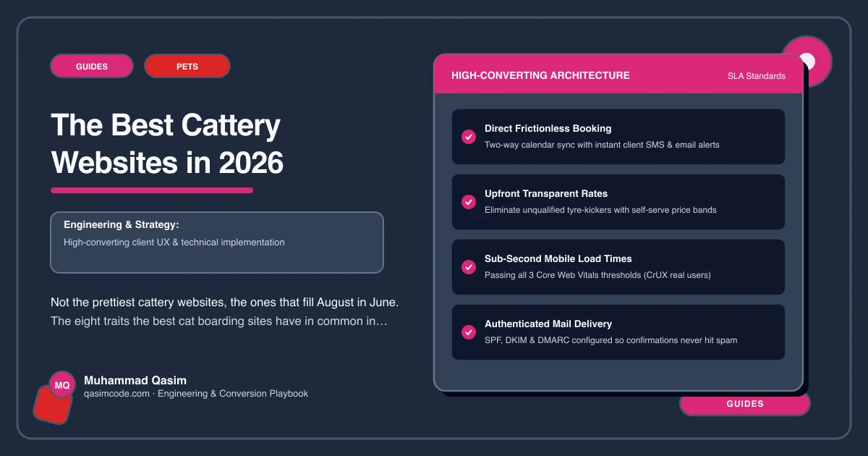This screenshot has height=456, width=868.
Task: Click checkmark icon beside Sub-Second Mobile Load Times
Action: pos(469,267)
